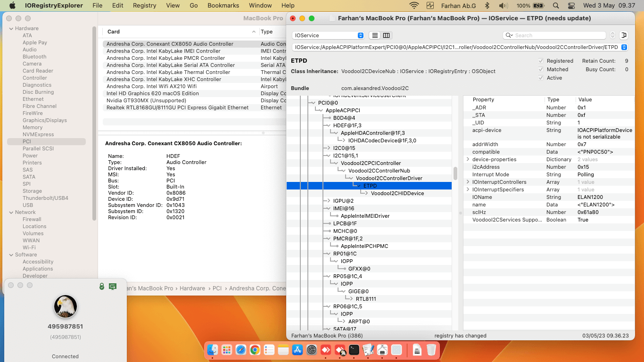Select VoodooI2CHIDDevice in the registry tree
Image resolution: width=644 pixels, height=362 pixels.
pos(397,193)
